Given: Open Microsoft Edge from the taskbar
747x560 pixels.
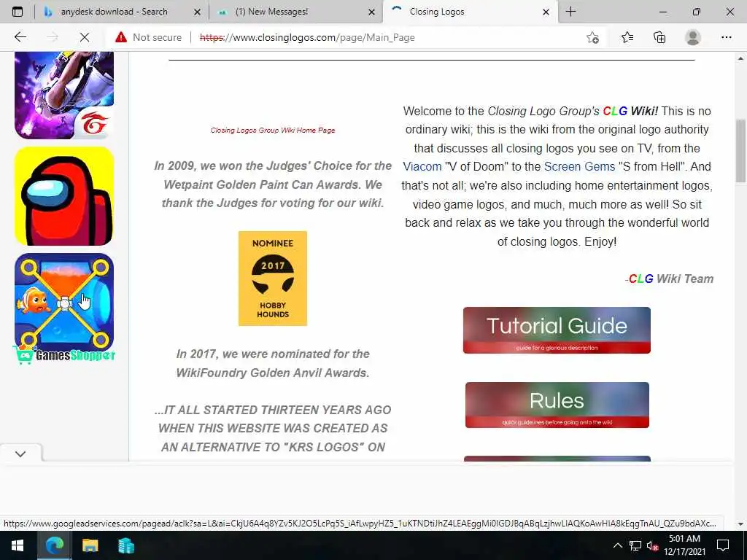Looking at the screenshot, I should [54, 545].
